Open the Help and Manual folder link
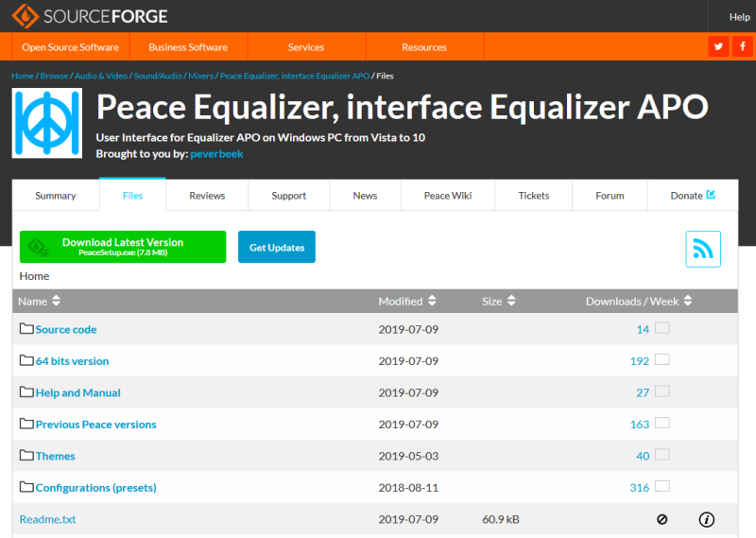The image size is (756, 538). coord(78,392)
